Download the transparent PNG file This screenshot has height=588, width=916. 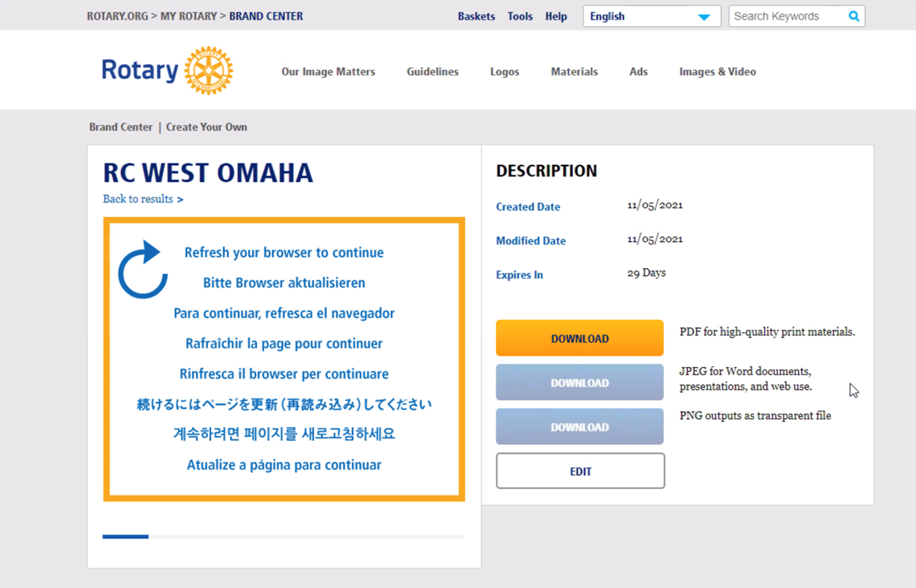(x=580, y=427)
